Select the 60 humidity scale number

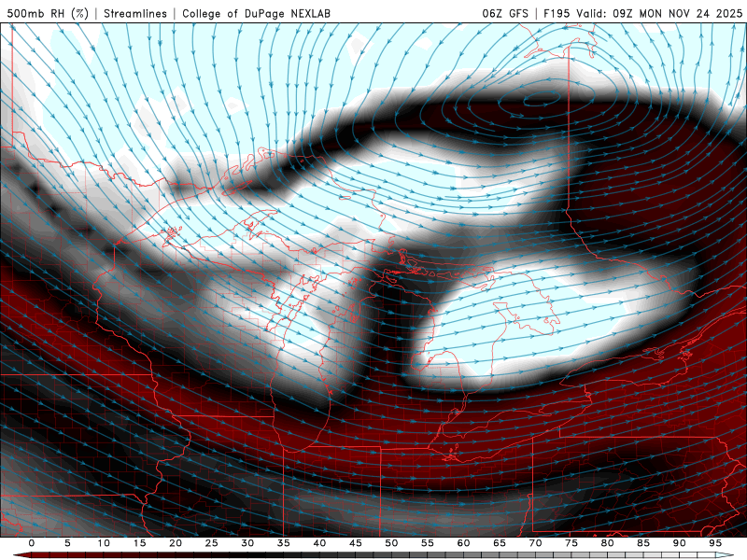click(463, 543)
